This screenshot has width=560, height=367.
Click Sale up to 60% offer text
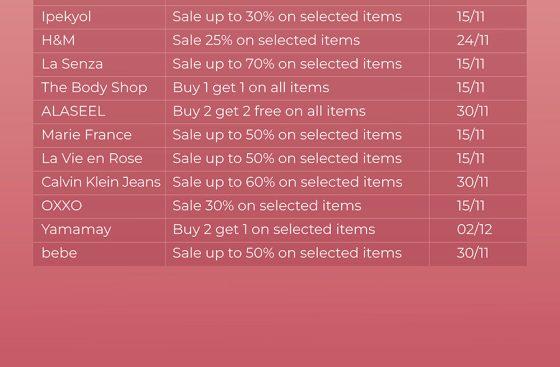(287, 182)
